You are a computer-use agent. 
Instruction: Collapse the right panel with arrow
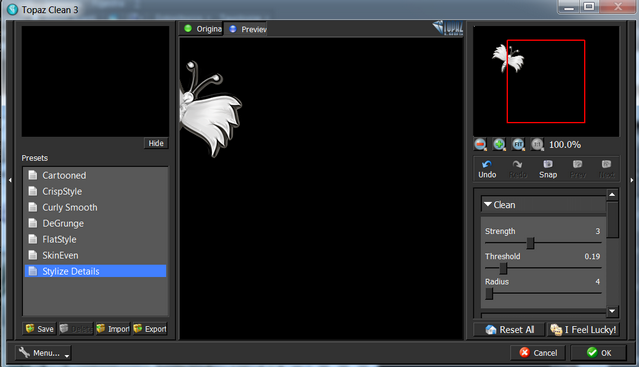coord(632,180)
